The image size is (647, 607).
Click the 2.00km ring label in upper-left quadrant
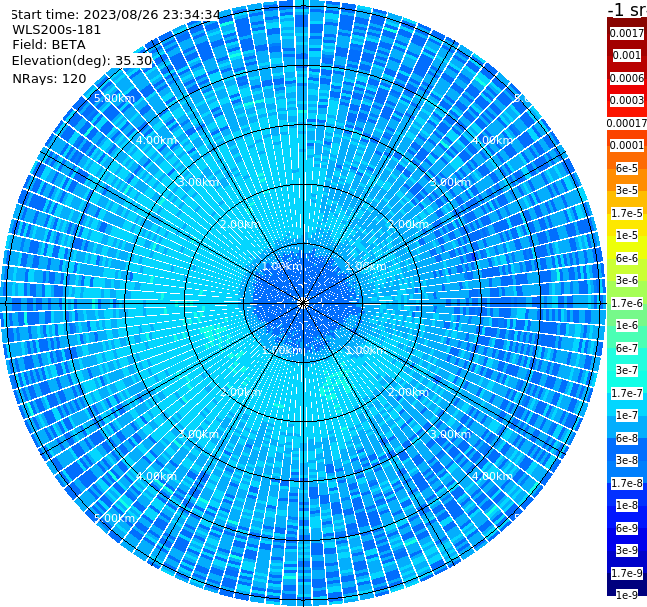point(241,224)
